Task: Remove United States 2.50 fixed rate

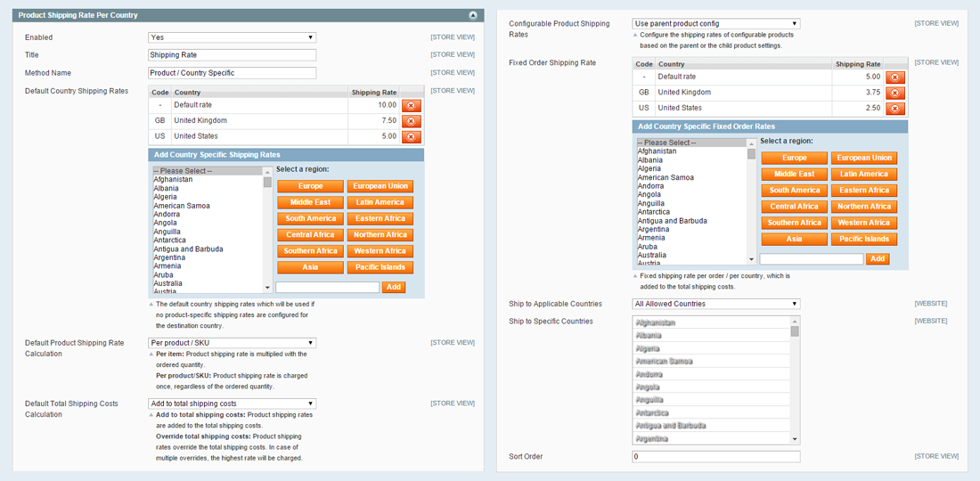Action: tap(895, 109)
